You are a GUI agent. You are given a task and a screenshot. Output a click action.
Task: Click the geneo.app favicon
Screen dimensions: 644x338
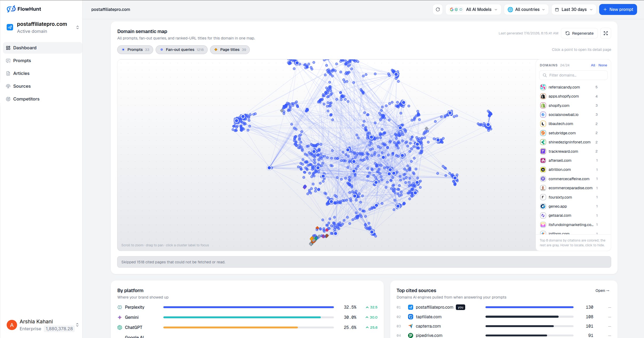pos(543,206)
